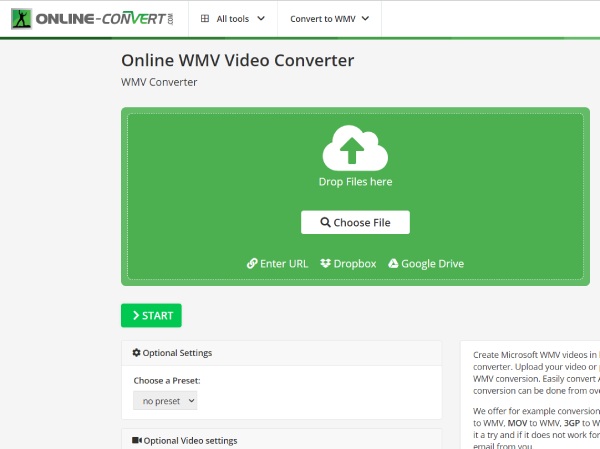Choose the Dropbox upload option

pyautogui.click(x=348, y=263)
